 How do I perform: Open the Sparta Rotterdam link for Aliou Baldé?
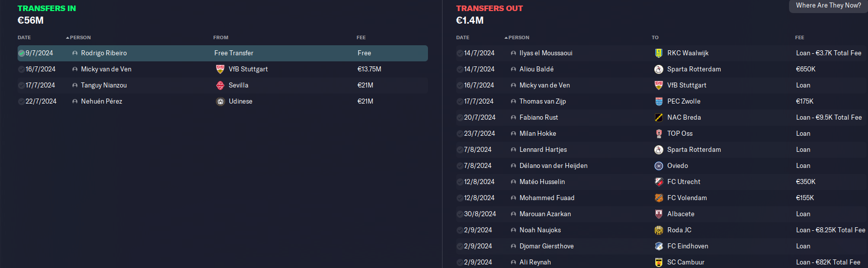coord(694,69)
